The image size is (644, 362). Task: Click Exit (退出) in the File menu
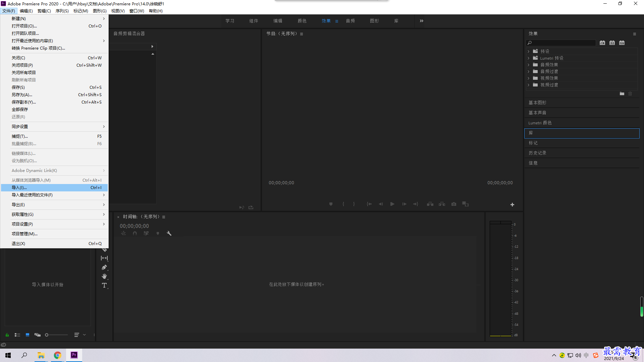click(x=54, y=244)
